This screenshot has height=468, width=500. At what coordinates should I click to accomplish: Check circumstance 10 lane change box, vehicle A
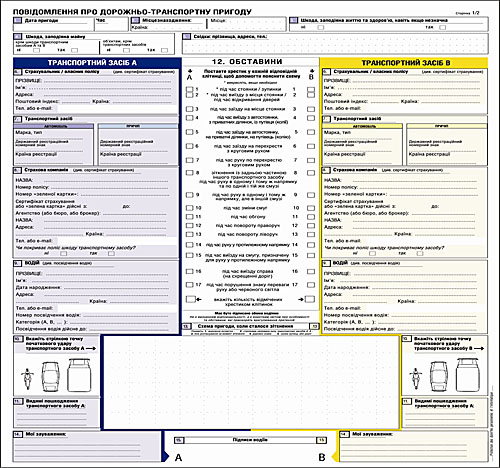click(189, 208)
